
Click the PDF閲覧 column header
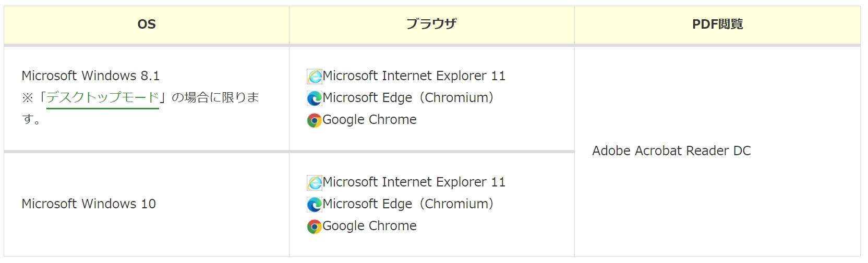[x=717, y=24]
